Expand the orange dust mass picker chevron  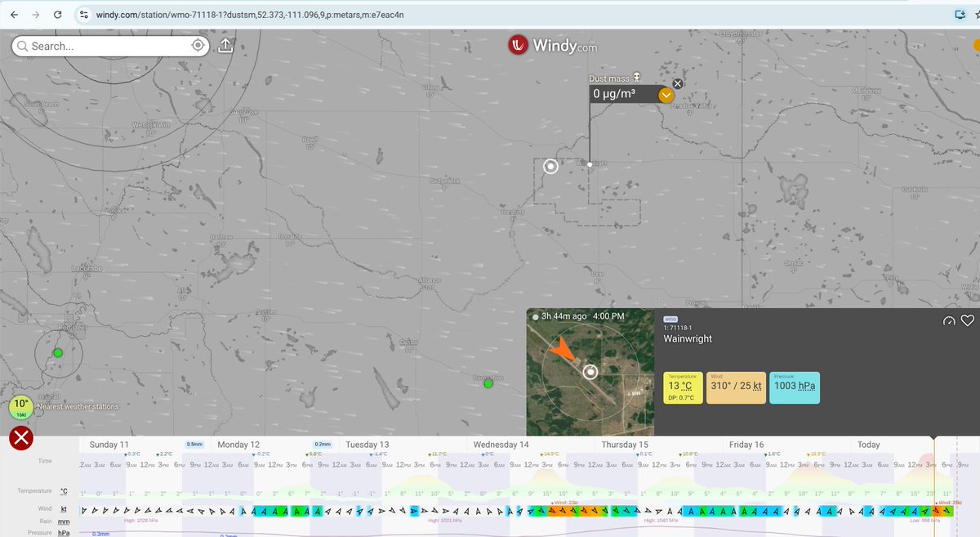pos(666,95)
